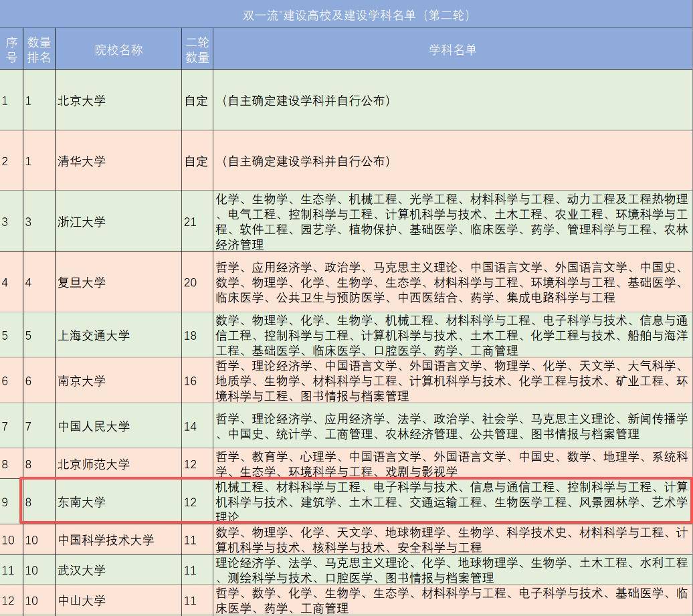Click the '数量排名' column header
693x616 pixels.
point(39,50)
